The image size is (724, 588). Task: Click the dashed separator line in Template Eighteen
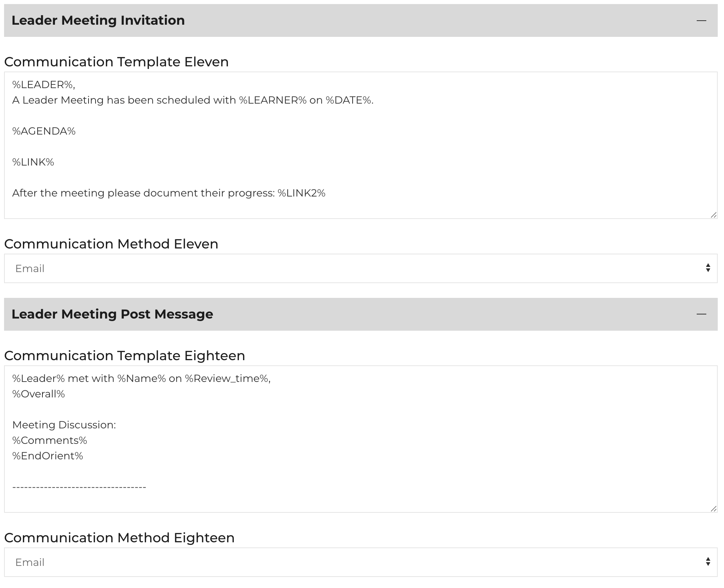pos(79,487)
